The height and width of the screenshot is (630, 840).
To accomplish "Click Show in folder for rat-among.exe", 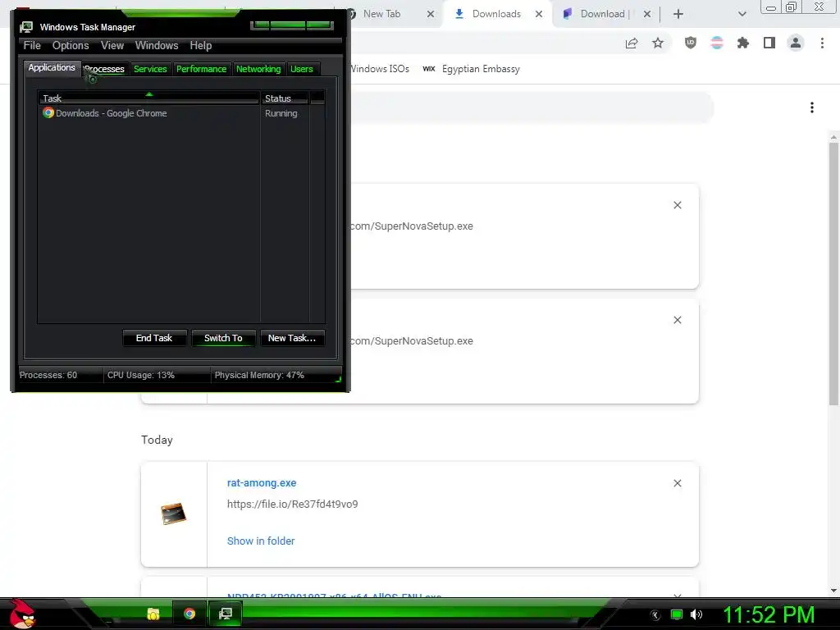I will tap(261, 541).
